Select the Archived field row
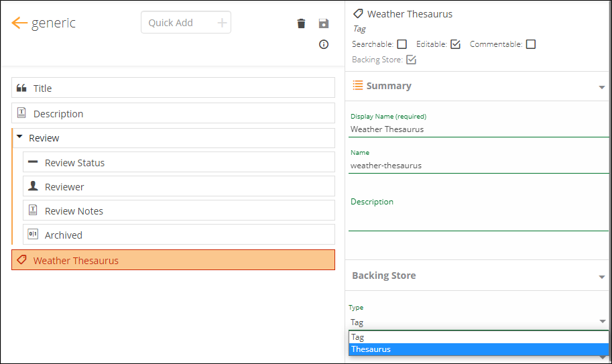The height and width of the screenshot is (364, 612). (x=178, y=235)
